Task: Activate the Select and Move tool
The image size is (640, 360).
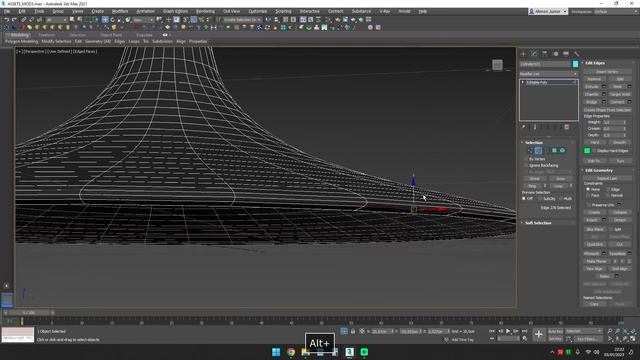Action: [x=105, y=20]
